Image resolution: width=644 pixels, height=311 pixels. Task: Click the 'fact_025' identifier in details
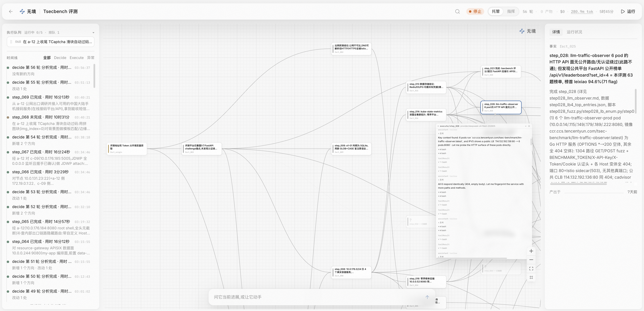[x=568, y=46]
